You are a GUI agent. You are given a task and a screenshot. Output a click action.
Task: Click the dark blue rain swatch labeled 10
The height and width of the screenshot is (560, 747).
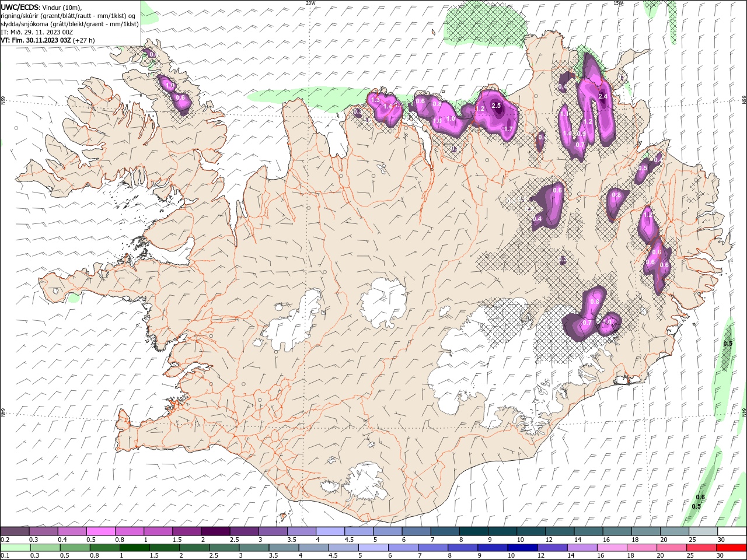click(522, 548)
